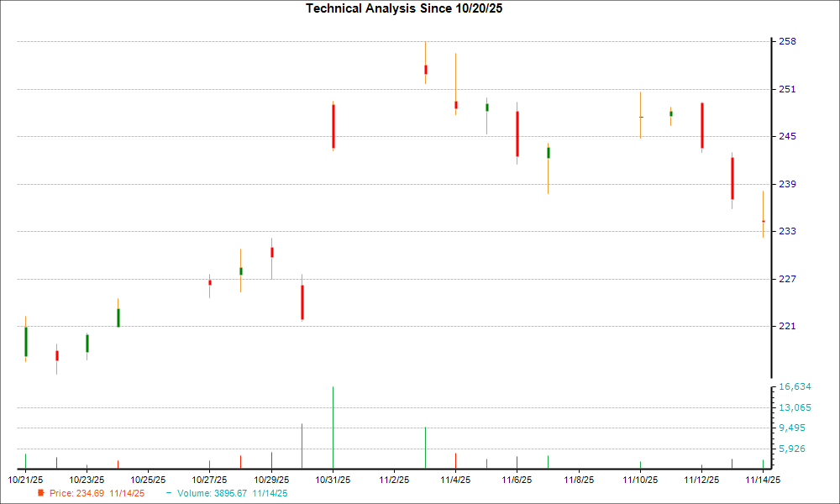Select the green candlestick on 11/5/25
This screenshot has height=504, width=840.
pyautogui.click(x=486, y=108)
